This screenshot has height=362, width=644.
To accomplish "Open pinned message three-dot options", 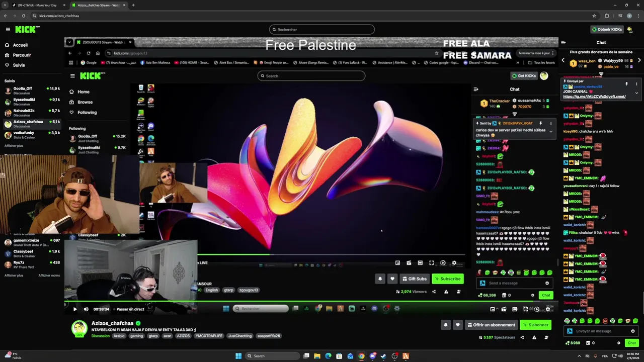I will (636, 84).
